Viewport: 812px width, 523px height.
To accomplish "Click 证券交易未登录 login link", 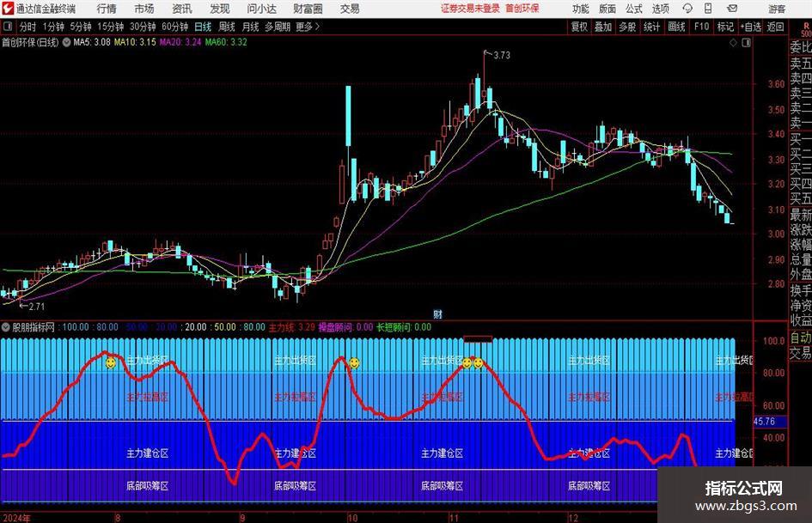I will (470, 9).
